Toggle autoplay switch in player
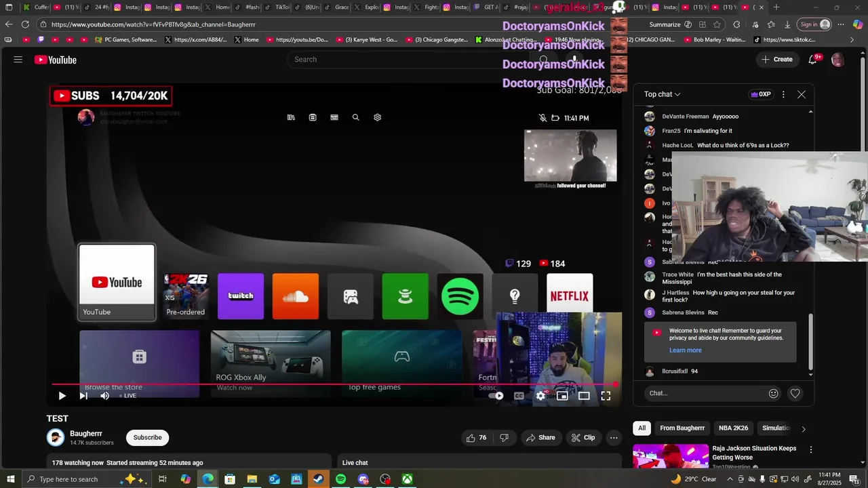This screenshot has height=488, width=868. point(497,396)
